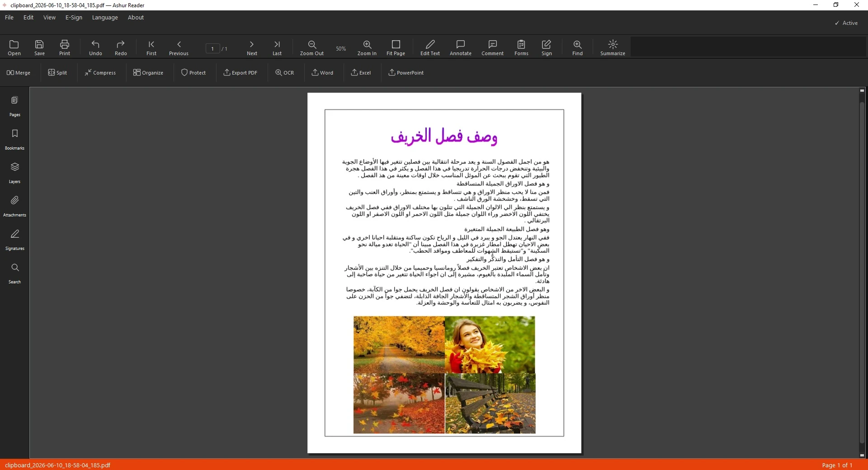Add a Comment to the PDF
Image resolution: width=868 pixels, height=470 pixels.
pyautogui.click(x=493, y=47)
